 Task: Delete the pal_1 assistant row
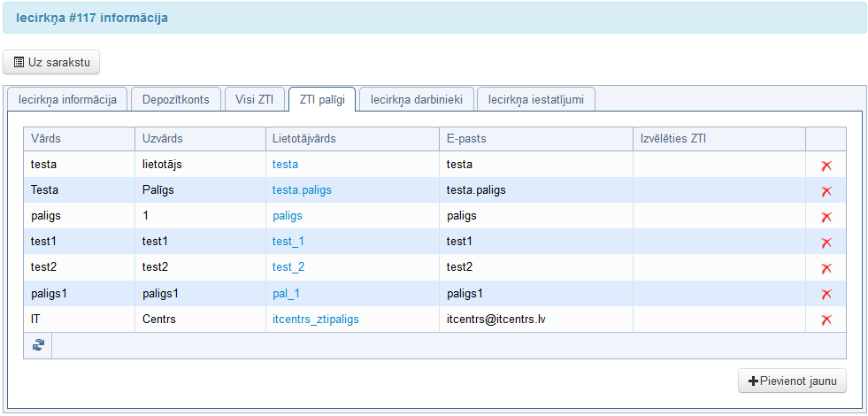tap(826, 294)
